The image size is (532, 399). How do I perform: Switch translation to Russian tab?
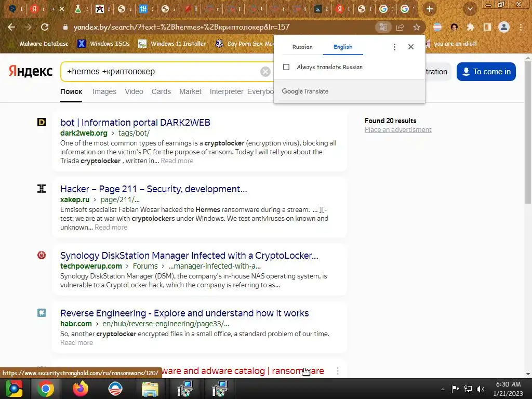(302, 47)
